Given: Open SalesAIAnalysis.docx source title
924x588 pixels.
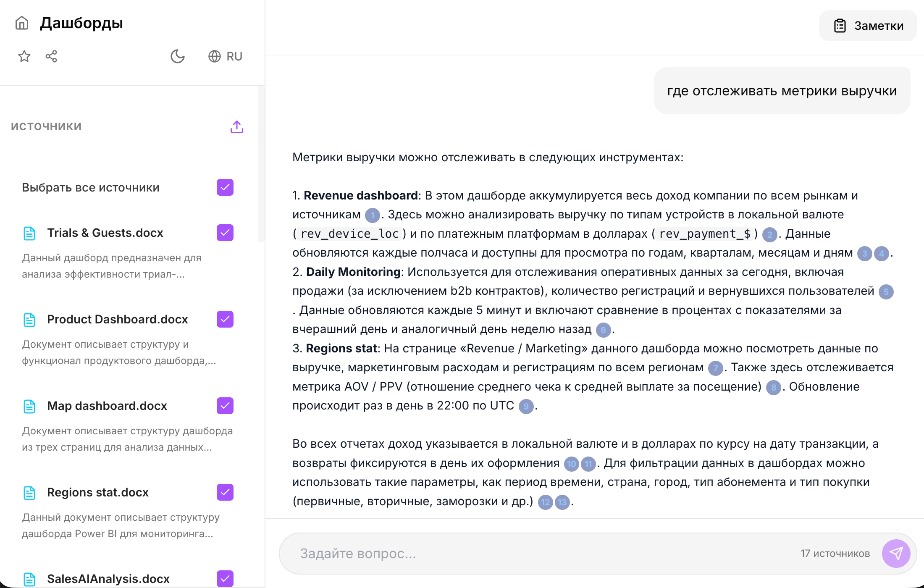Looking at the screenshot, I should coord(108,579).
